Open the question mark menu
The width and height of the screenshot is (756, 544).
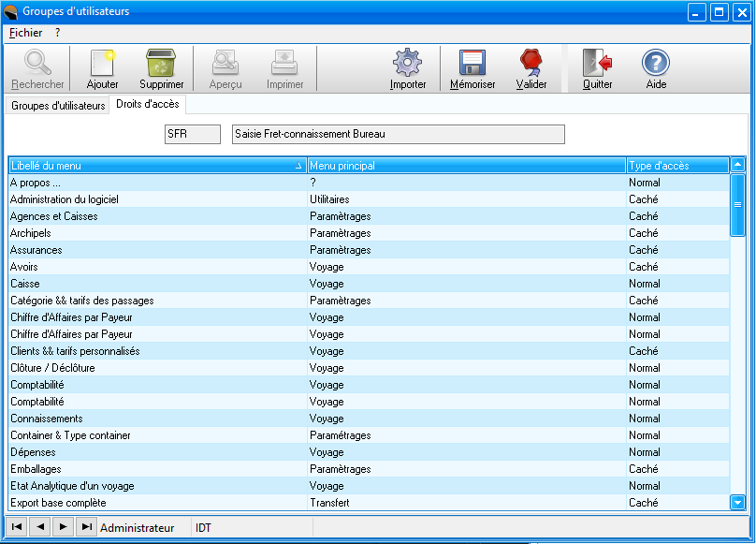[x=57, y=32]
